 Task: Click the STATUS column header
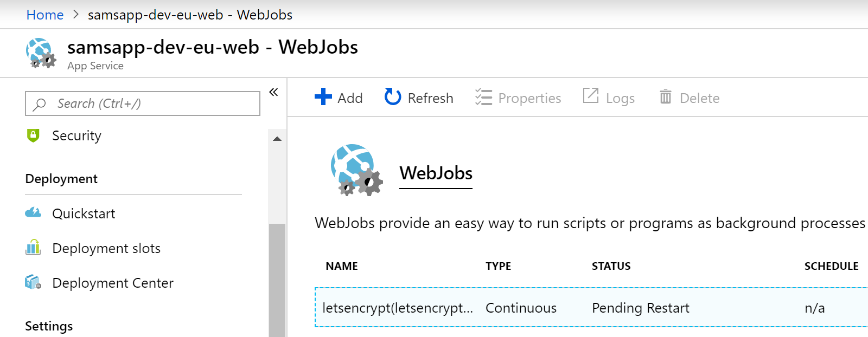pos(611,266)
